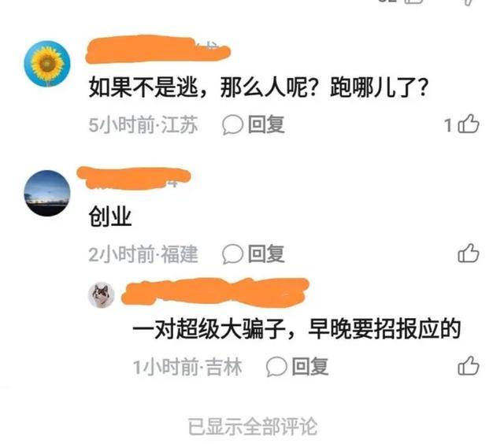
Task: Like the reply from Jilin user
Action: click(x=469, y=366)
